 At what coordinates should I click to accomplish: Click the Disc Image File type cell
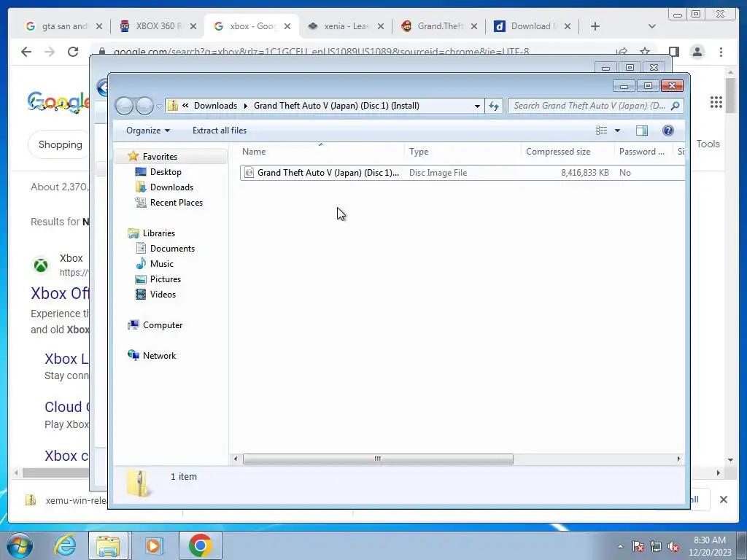[438, 173]
